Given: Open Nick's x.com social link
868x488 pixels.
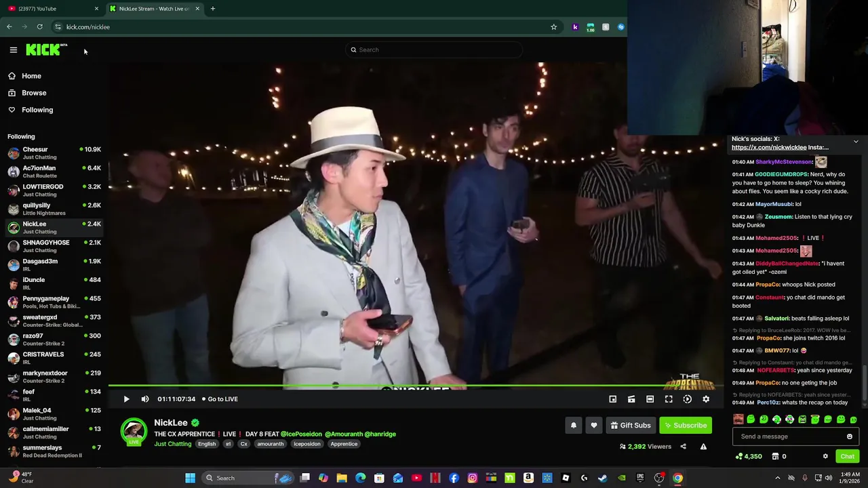Looking at the screenshot, I should click(769, 147).
